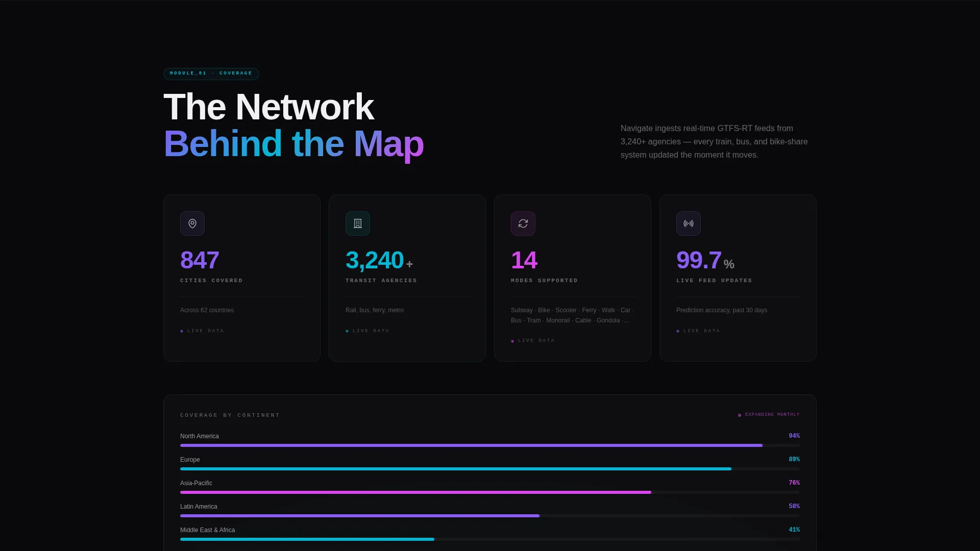The width and height of the screenshot is (980, 551).
Task: Click the refresh arrows icon on Modes Supported card
Action: click(523, 223)
